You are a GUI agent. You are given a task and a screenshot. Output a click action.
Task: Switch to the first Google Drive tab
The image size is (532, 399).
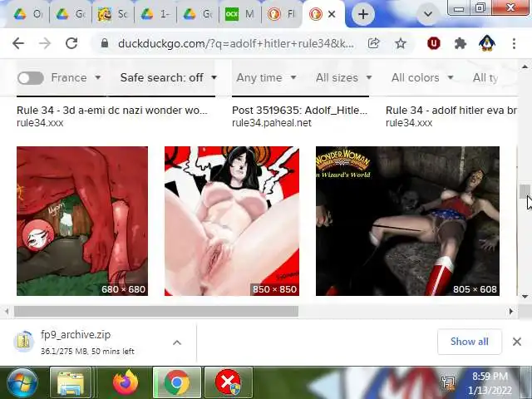28,14
